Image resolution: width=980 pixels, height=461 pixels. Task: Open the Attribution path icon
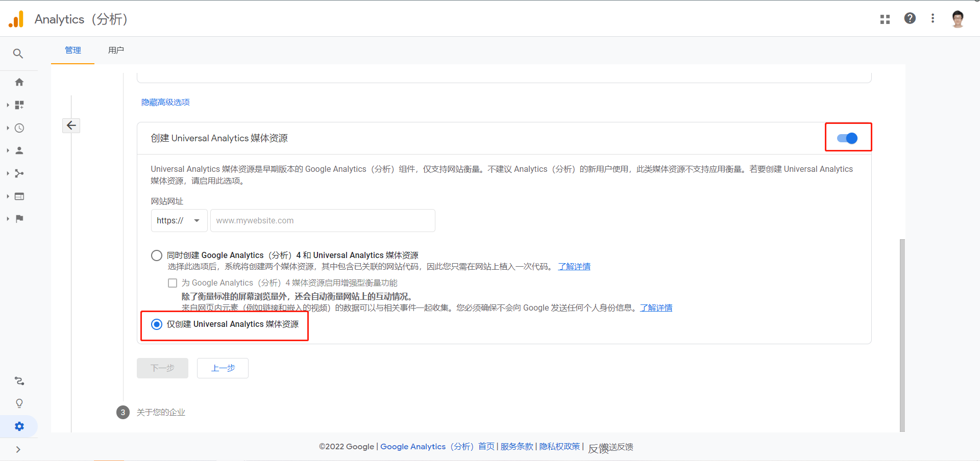[x=19, y=381]
